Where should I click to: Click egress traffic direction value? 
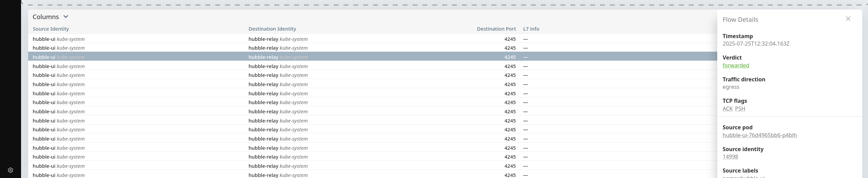click(x=731, y=87)
